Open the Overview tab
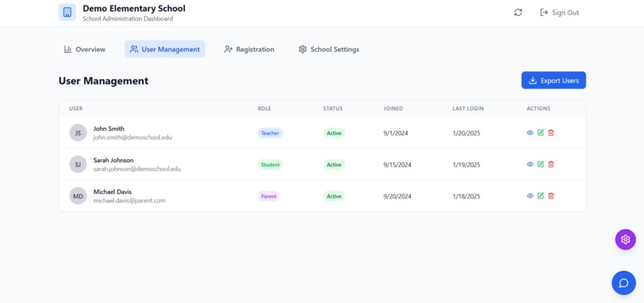Screen dimensions: 644x303 (85, 50)
